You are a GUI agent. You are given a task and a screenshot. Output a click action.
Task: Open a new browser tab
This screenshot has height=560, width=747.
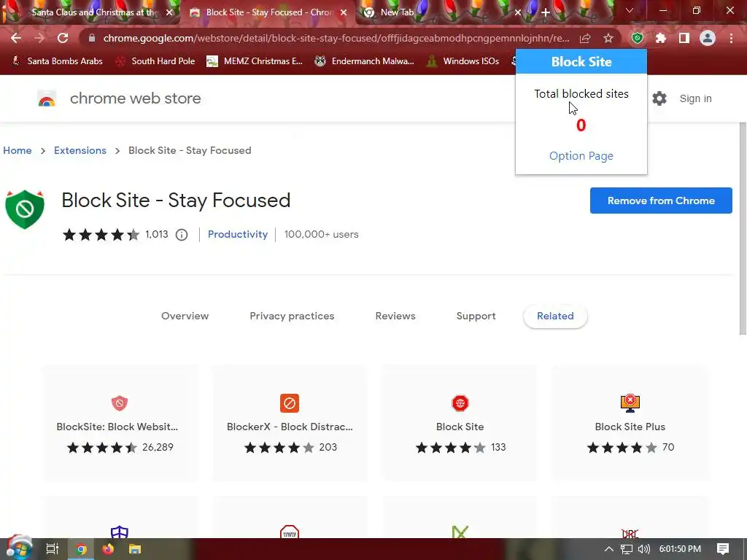[x=546, y=13]
